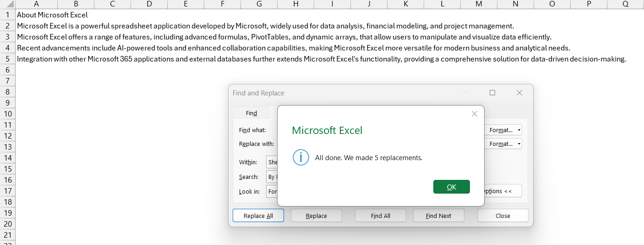The height and width of the screenshot is (245, 644).
Task: Select column G header
Action: [259, 4]
